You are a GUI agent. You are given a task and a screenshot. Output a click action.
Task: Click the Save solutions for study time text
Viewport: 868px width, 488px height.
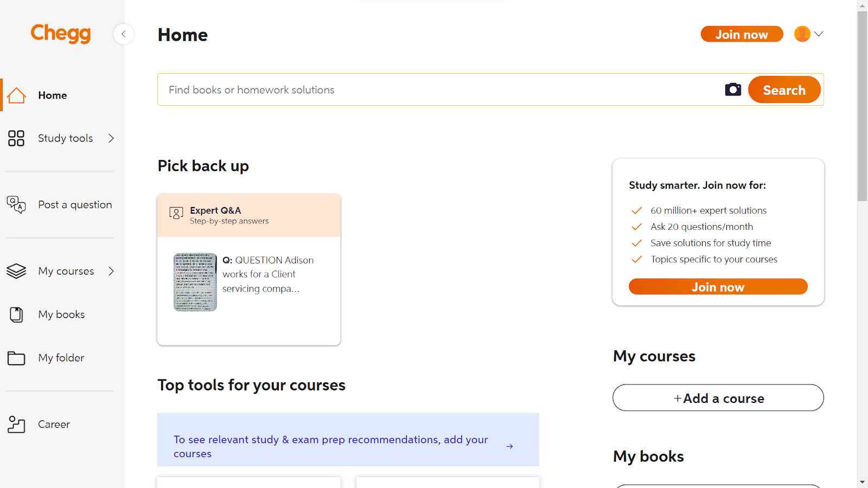pyautogui.click(x=711, y=243)
